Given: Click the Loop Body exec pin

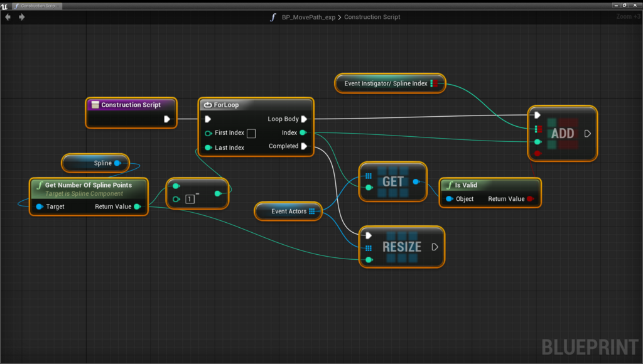Looking at the screenshot, I should tap(304, 119).
